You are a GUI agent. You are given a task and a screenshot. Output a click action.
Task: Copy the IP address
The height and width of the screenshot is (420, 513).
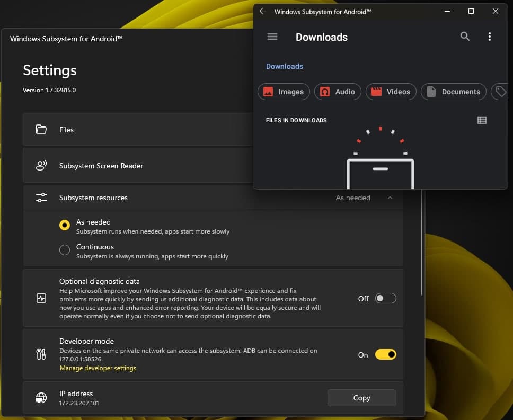361,398
